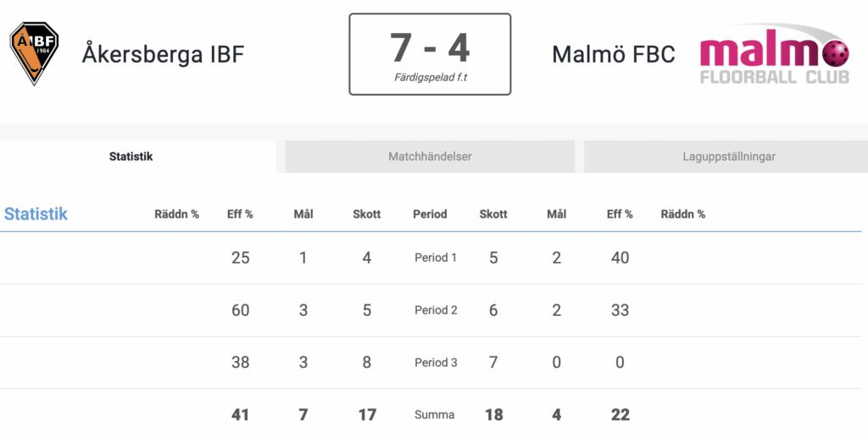The width and height of the screenshot is (868, 438).
Task: Click the Åkersberga IBF team name
Action: click(x=164, y=54)
